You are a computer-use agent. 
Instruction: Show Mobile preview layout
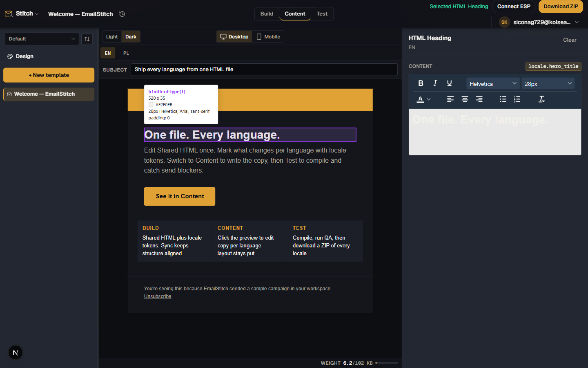click(268, 37)
